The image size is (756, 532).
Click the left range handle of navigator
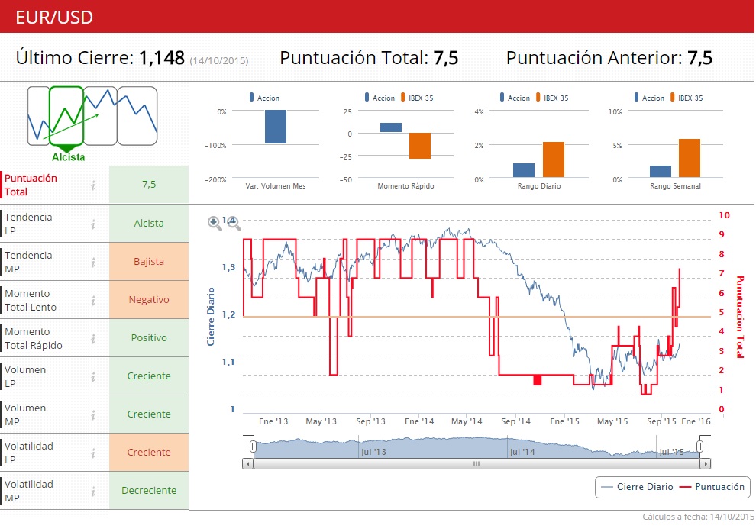click(253, 447)
